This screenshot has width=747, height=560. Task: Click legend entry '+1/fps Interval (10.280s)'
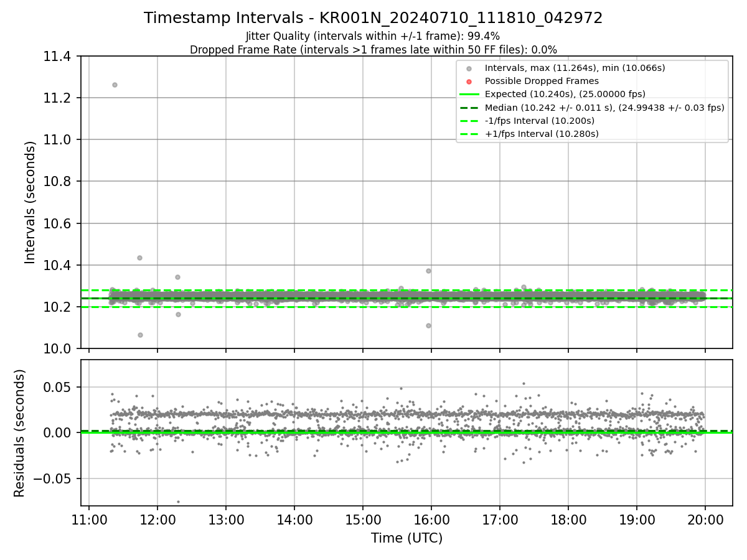click(x=542, y=134)
